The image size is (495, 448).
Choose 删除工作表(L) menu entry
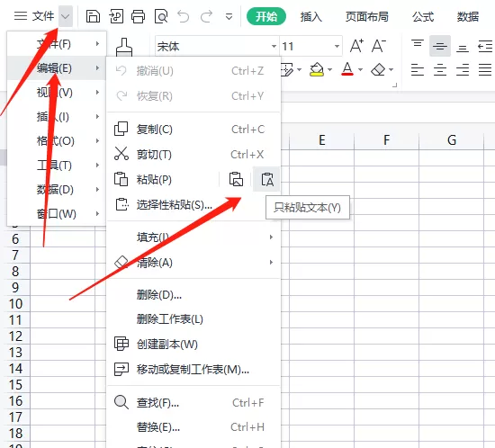click(x=193, y=319)
